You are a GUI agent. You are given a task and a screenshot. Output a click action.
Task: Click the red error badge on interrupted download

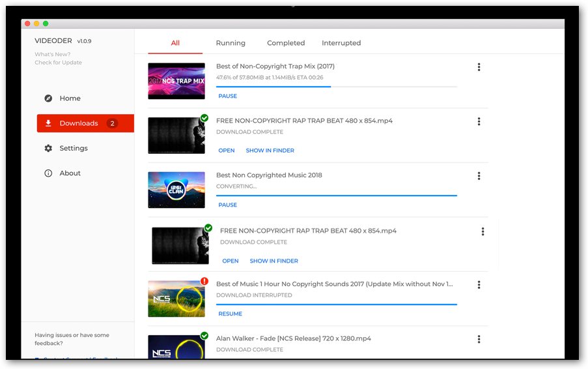(204, 281)
